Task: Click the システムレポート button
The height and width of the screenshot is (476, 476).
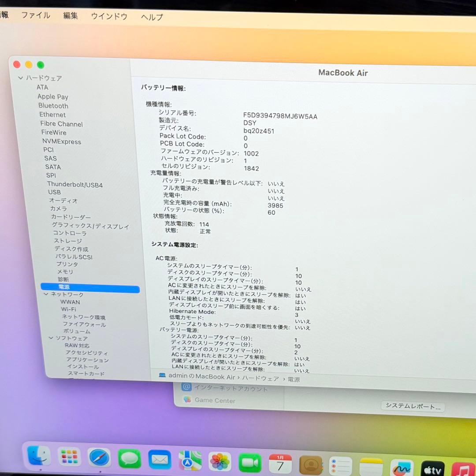Action: [413, 406]
